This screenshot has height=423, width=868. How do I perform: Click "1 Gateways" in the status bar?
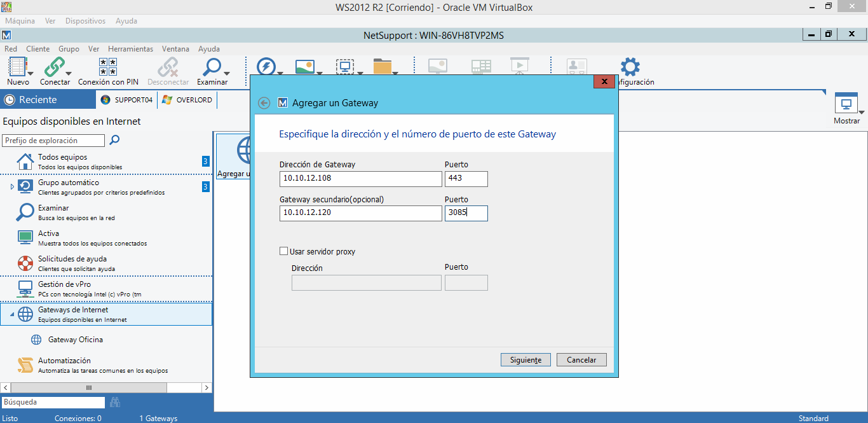158,419
